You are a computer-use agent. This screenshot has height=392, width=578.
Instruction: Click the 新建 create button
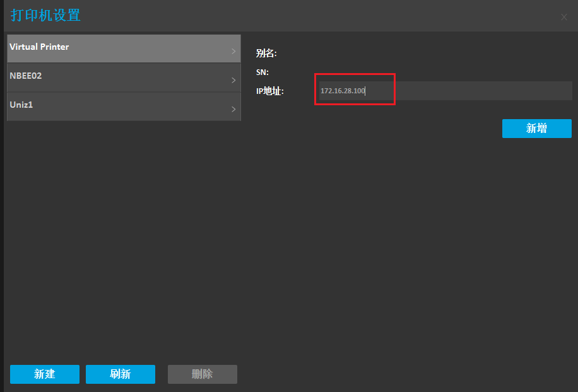click(45, 374)
